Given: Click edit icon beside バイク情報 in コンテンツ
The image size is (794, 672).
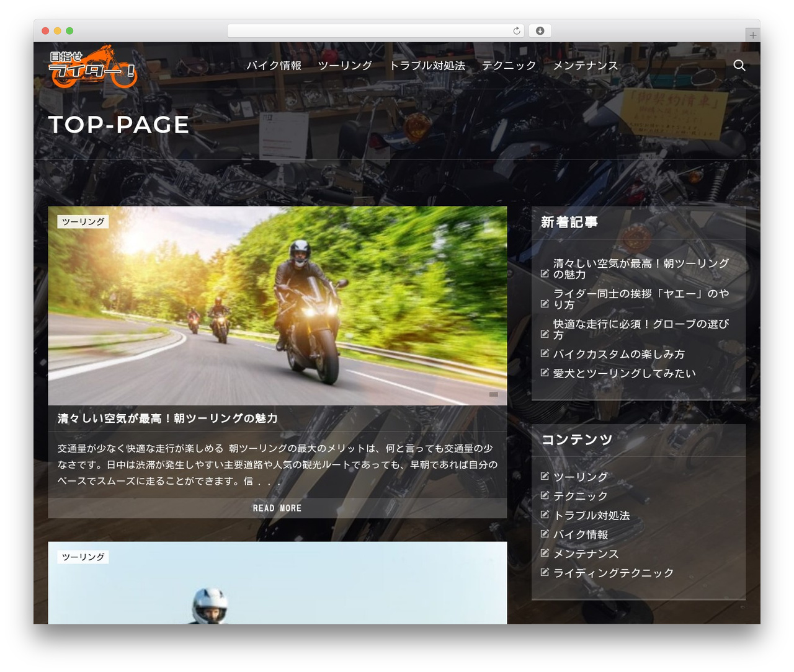Looking at the screenshot, I should click(x=545, y=534).
